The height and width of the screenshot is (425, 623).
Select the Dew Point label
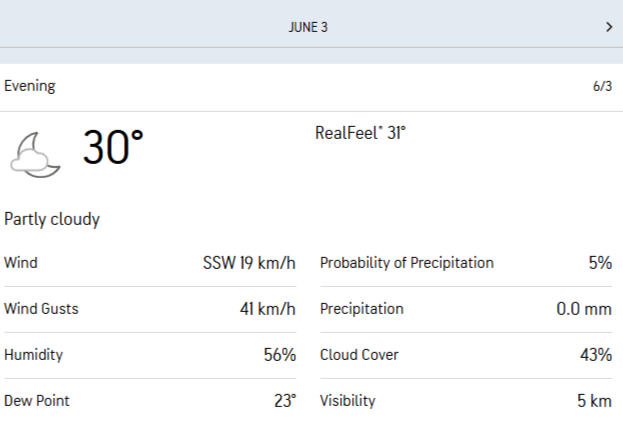click(37, 401)
